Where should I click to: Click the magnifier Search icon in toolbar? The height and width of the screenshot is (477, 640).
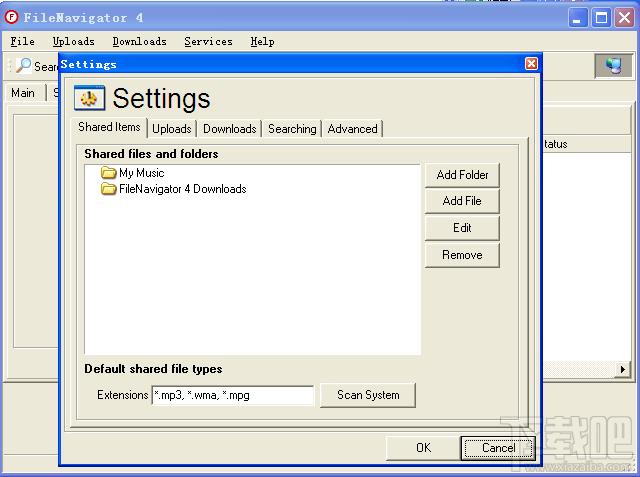coord(24,65)
